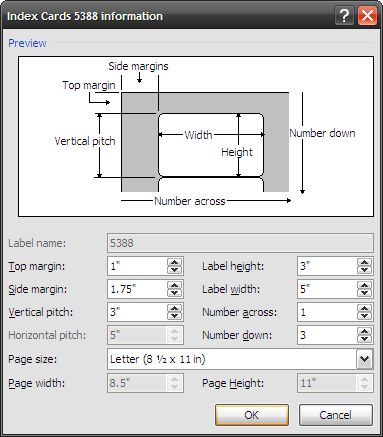Screen dimensions: 383x437
Task: Click the Horizontal pitch: label
Action: (x=47, y=335)
